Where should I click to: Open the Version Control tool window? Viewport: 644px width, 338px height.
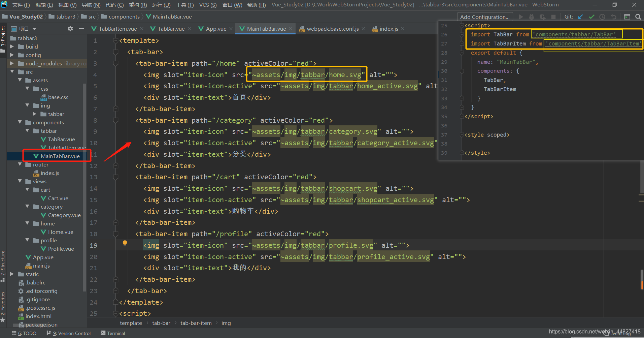[69, 333]
